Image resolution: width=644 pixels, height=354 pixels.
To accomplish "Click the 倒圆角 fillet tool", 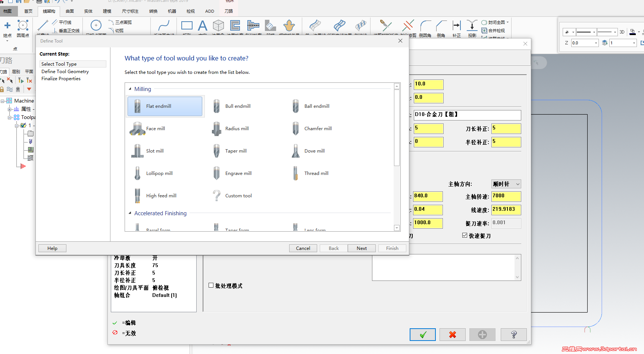I will click(x=425, y=29).
